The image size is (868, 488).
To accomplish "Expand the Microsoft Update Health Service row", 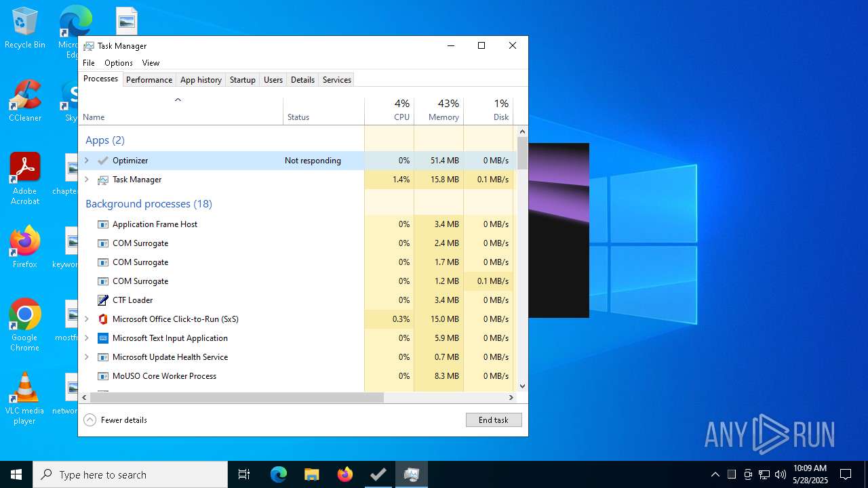I will tap(86, 357).
